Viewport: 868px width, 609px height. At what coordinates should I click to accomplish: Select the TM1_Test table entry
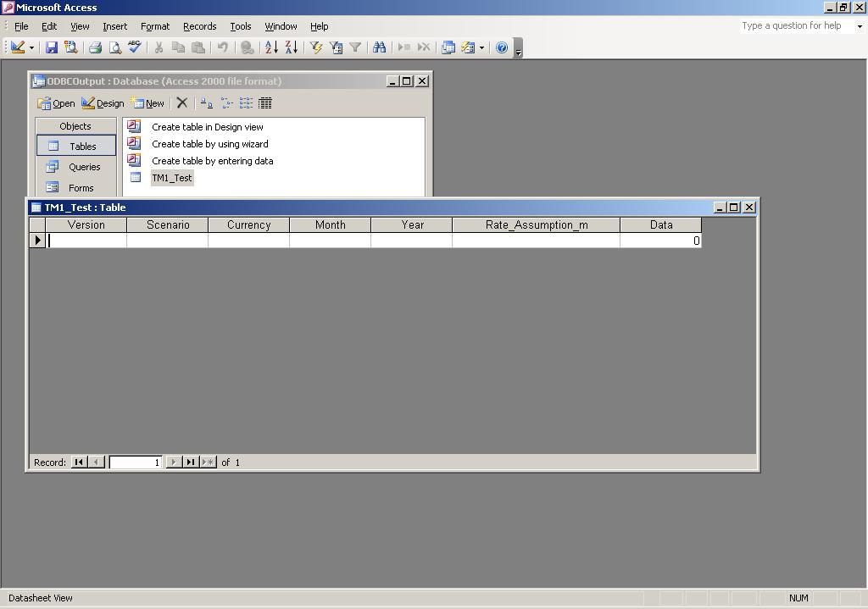pyautogui.click(x=172, y=178)
